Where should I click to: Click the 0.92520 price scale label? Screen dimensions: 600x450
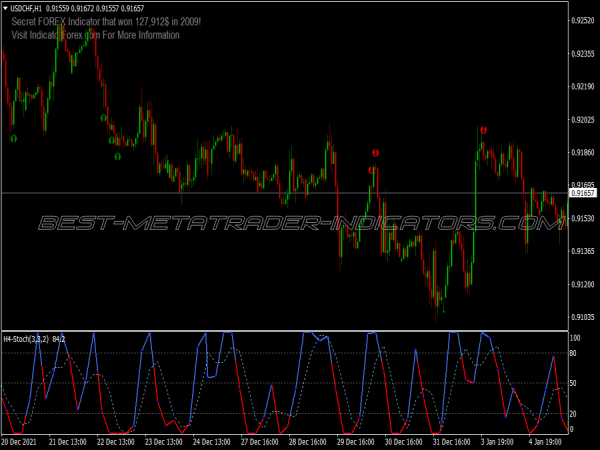click(x=583, y=21)
